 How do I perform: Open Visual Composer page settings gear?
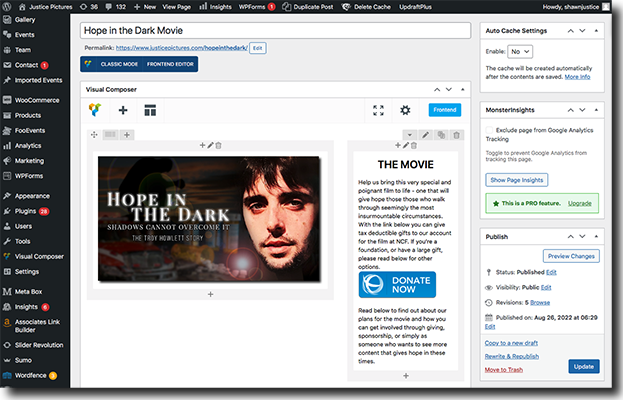coord(405,110)
